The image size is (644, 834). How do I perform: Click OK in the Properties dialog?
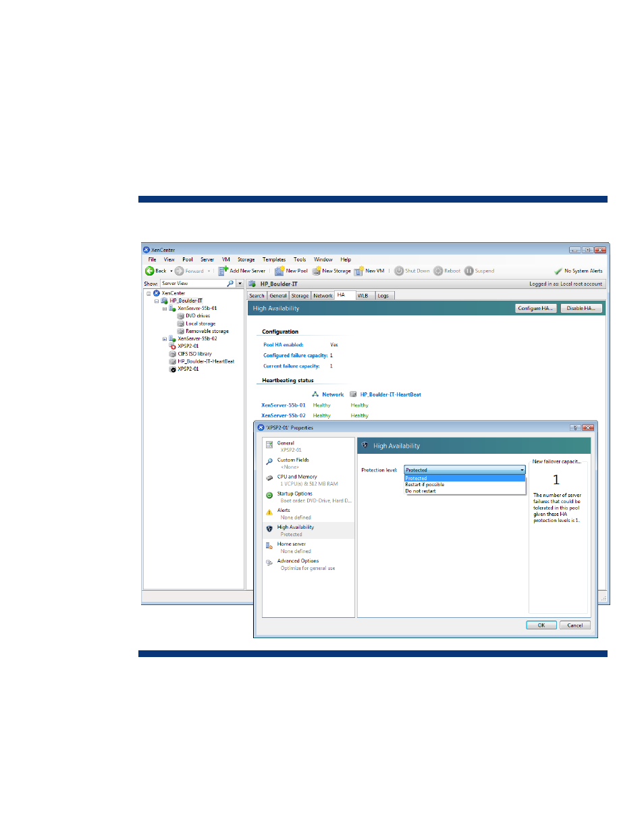(x=541, y=625)
